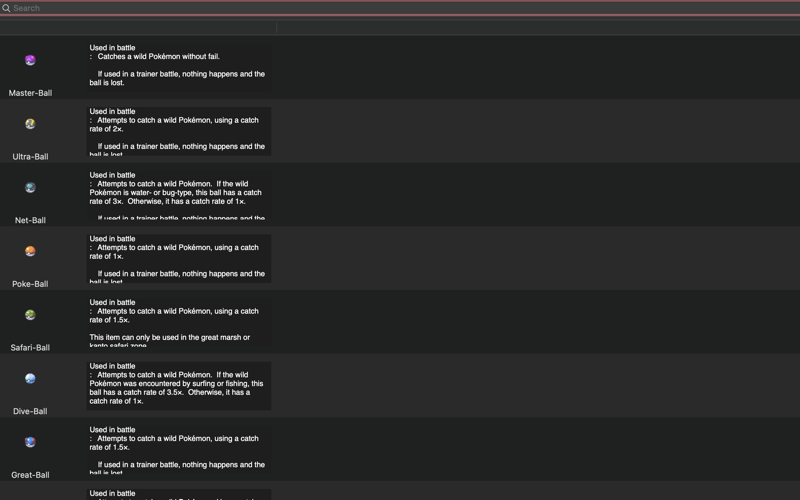This screenshot has height=500, width=800.
Task: Click Dive-Ball description about surfing or fishing
Action: 179,386
